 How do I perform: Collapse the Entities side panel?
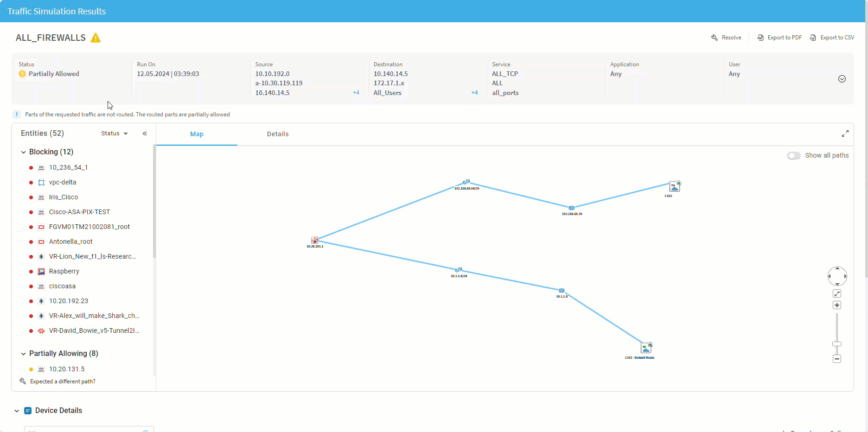click(145, 133)
